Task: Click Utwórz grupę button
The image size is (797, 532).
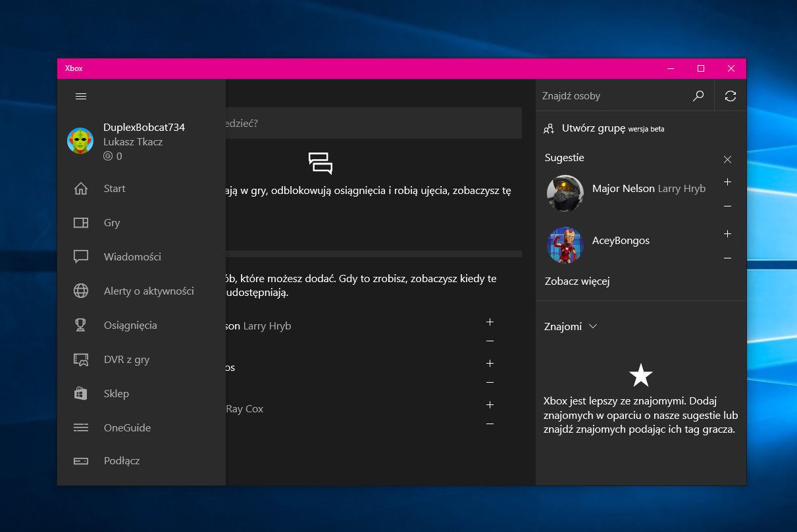Action: [604, 129]
